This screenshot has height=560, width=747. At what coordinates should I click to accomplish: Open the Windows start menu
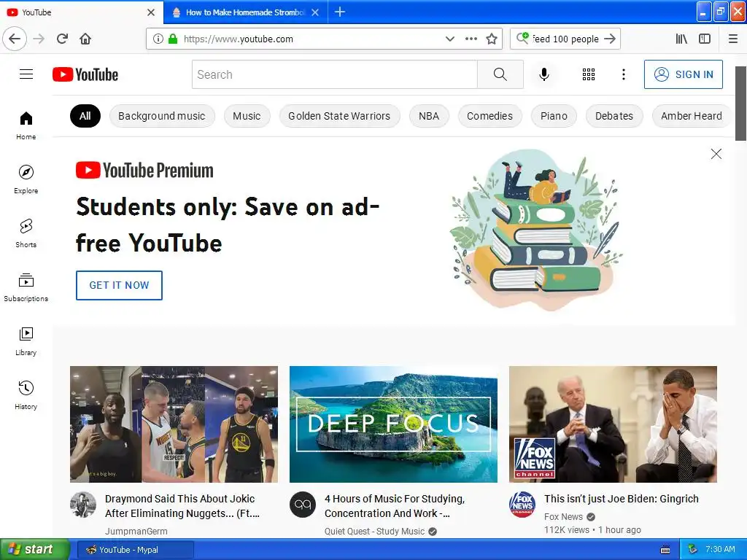tap(34, 550)
